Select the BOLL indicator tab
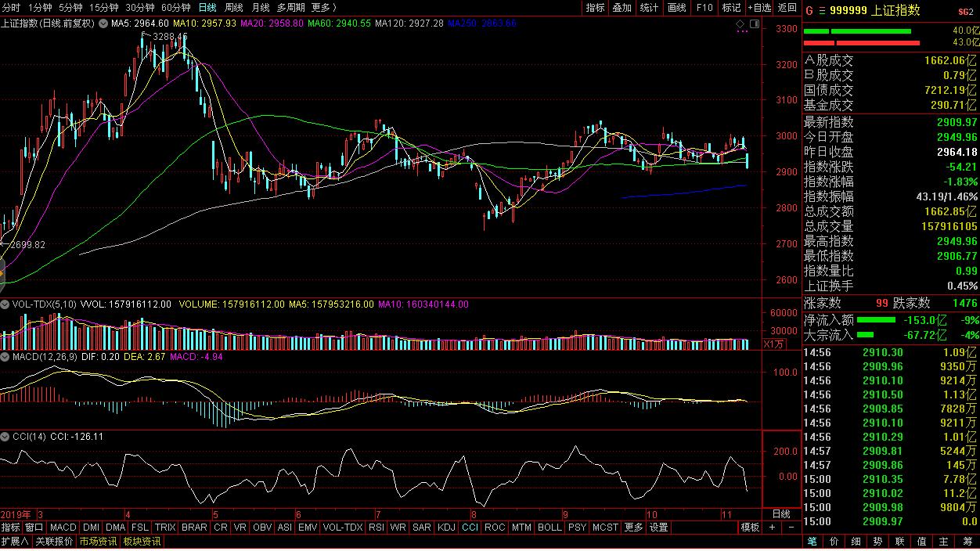980x551 pixels. click(x=549, y=528)
